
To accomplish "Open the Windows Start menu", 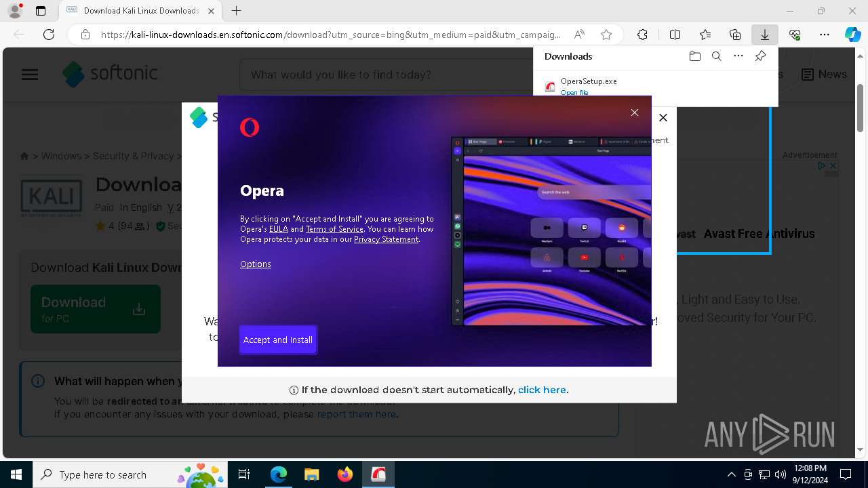I will pos(16,474).
